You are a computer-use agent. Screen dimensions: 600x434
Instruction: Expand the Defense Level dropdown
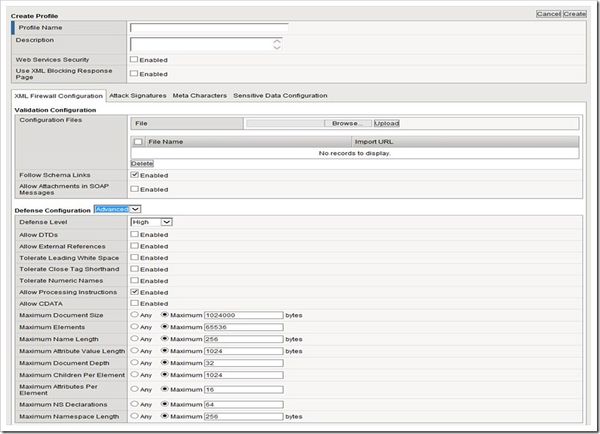point(152,222)
